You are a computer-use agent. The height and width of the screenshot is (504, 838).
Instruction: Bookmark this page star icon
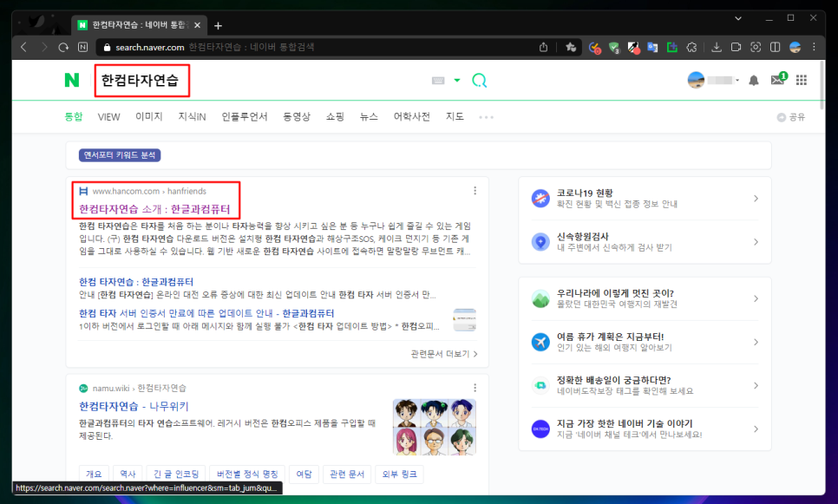[x=571, y=47]
